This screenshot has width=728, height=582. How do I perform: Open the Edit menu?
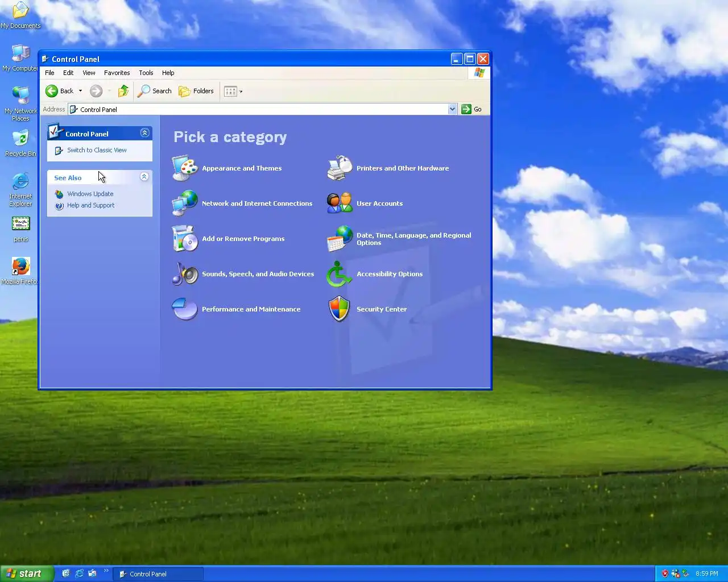click(x=68, y=73)
